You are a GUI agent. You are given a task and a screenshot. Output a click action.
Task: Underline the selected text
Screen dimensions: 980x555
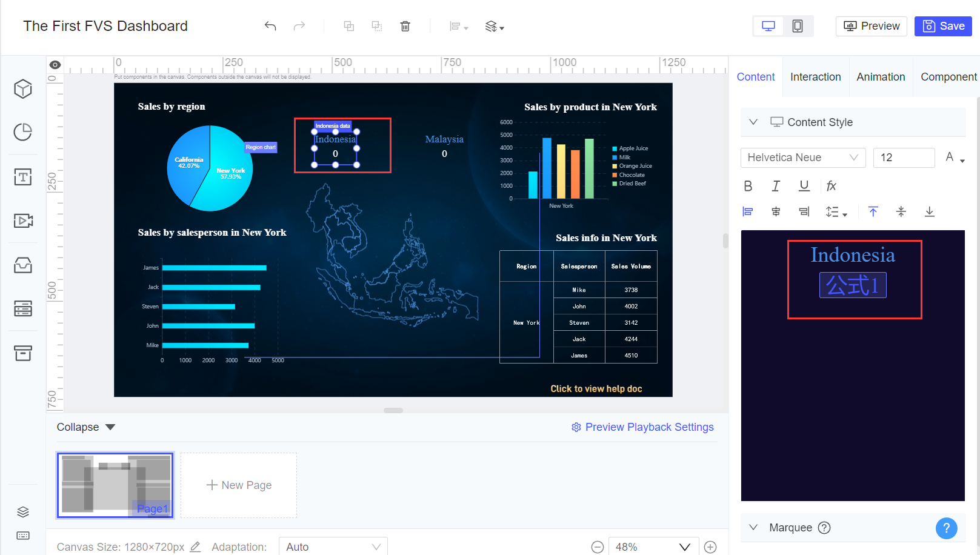coord(804,185)
